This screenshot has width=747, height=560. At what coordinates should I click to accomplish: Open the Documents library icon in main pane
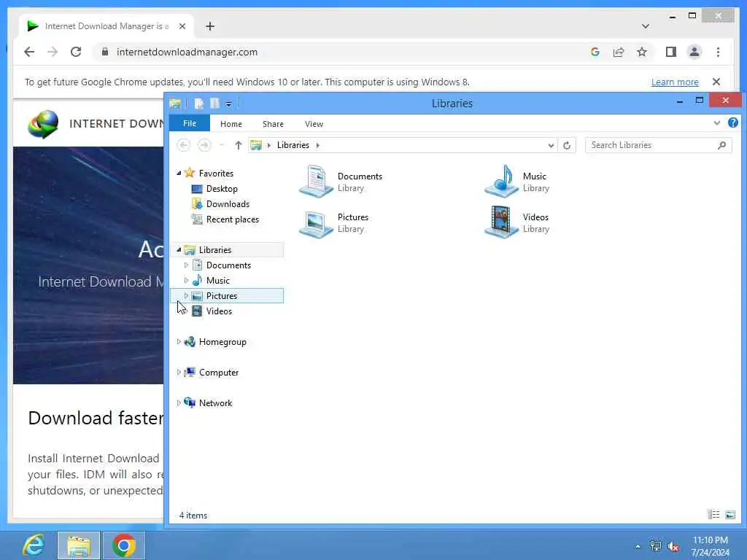(315, 182)
